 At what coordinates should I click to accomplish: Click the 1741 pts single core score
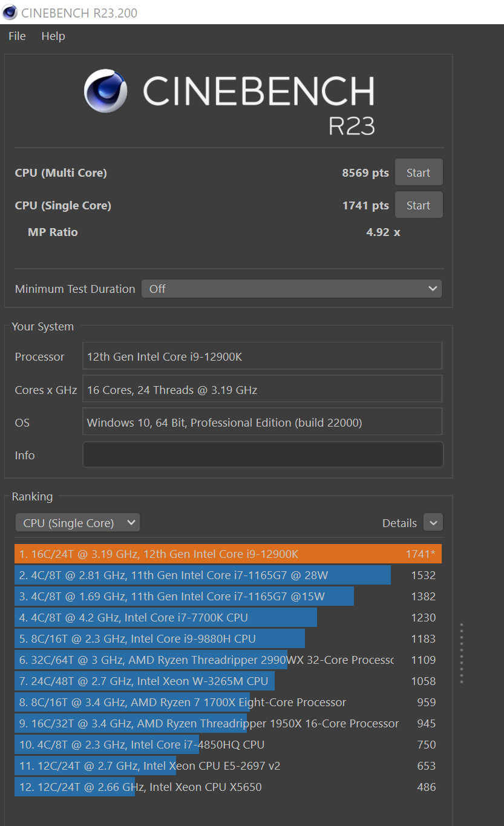[x=365, y=206]
